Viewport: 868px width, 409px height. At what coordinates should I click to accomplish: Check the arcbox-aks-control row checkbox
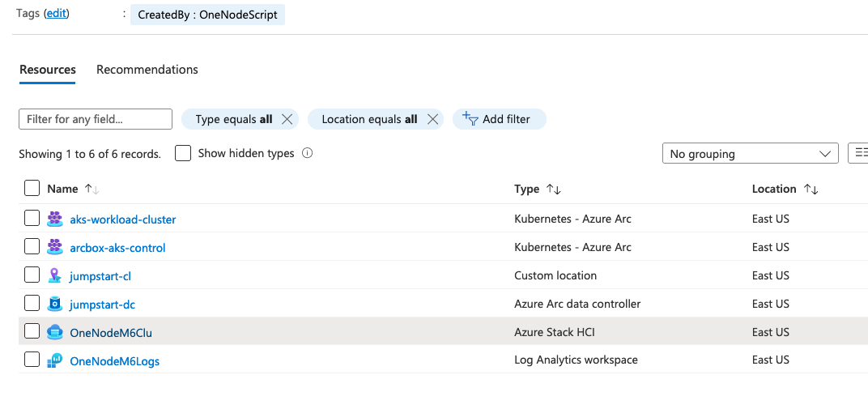coord(32,247)
